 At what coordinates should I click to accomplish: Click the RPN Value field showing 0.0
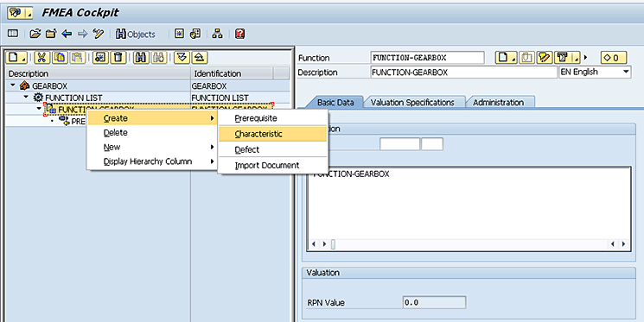[x=435, y=303]
